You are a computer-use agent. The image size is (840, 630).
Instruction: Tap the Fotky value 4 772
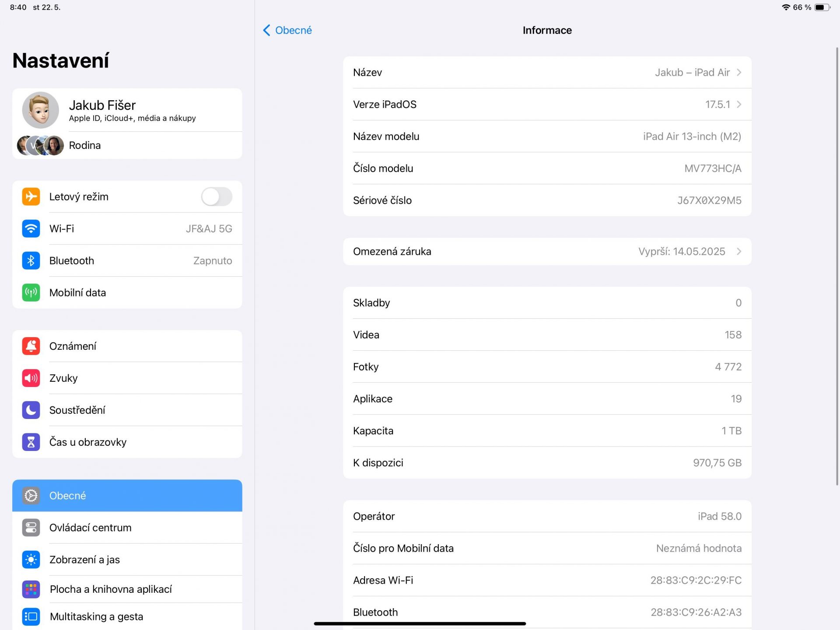pos(728,366)
